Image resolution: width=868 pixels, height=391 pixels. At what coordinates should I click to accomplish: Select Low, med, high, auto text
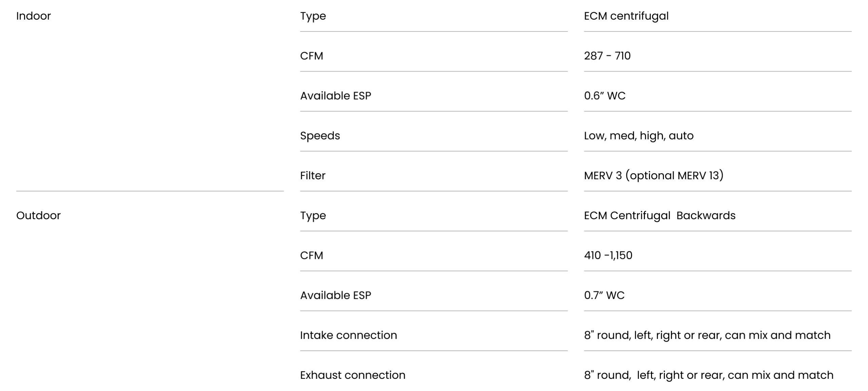pyautogui.click(x=638, y=136)
